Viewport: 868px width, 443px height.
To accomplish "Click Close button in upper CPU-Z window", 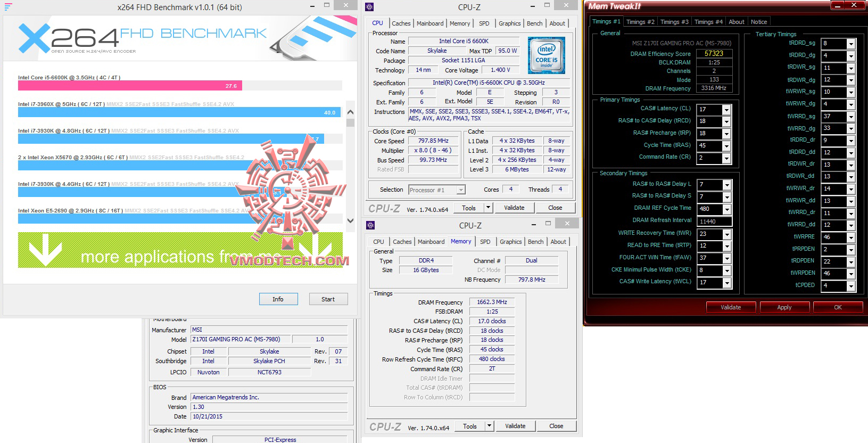I will tap(556, 208).
